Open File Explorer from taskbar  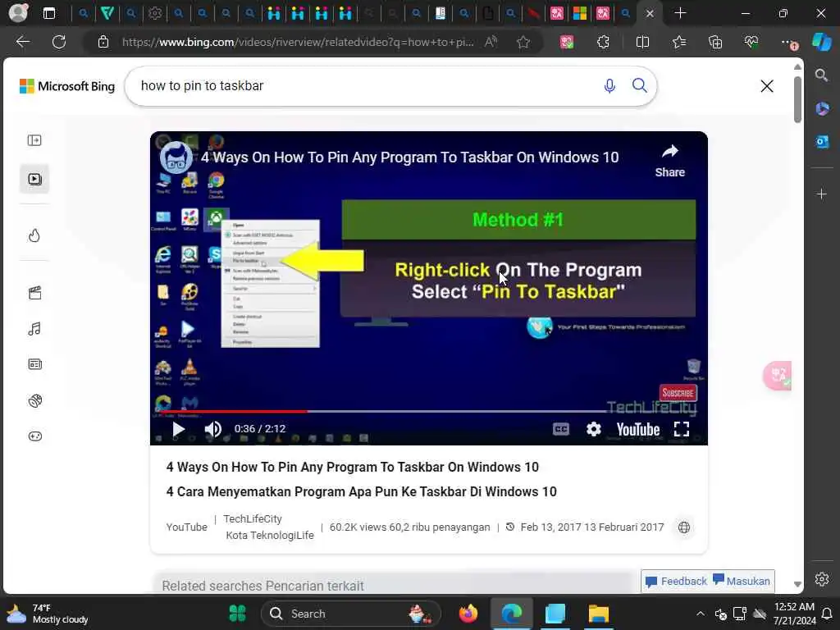point(598,614)
